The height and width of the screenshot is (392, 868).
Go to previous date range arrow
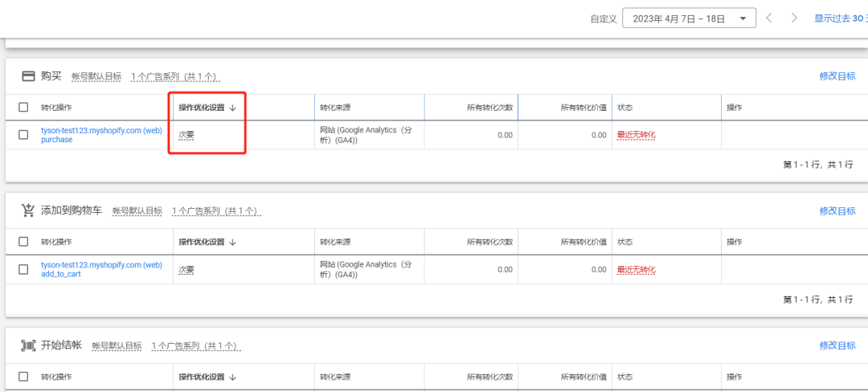pyautogui.click(x=769, y=18)
